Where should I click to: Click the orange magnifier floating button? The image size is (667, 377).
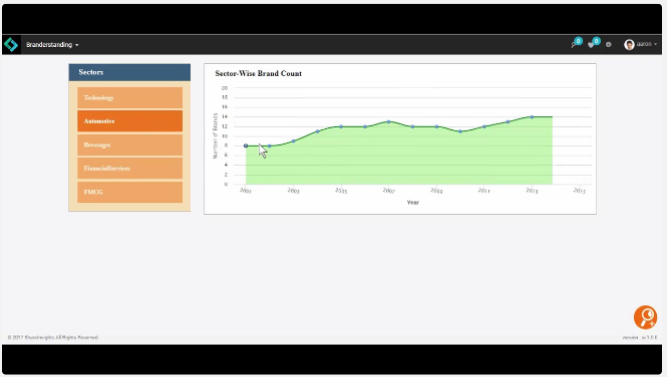pos(645,317)
